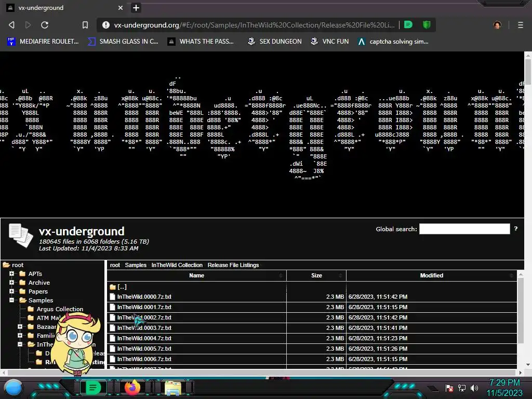Click the address bar URL
Screen dimensions: 532x399
tap(254, 25)
